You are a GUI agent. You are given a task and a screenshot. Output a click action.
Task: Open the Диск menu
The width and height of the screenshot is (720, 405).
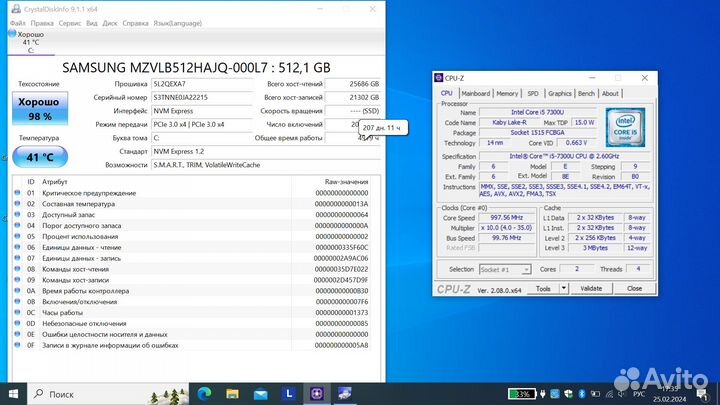coord(110,23)
